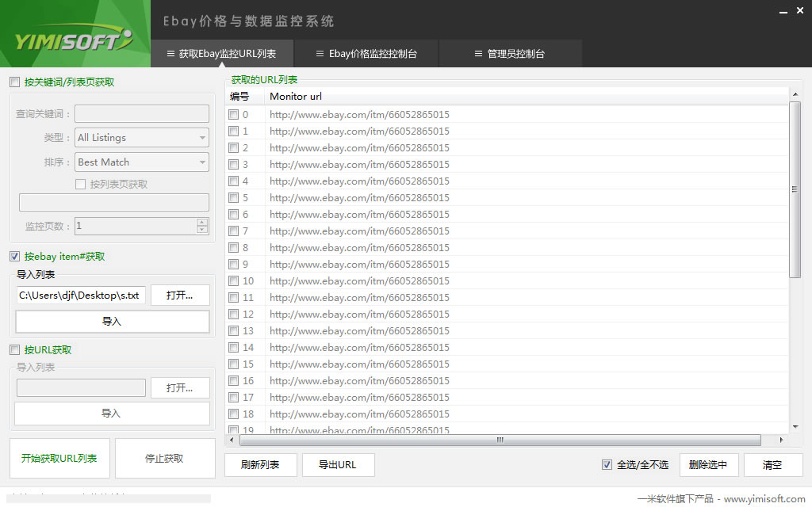Switch to 获取Ebay监控URL列表 tab
Screen dimensions: 812x511
coord(222,54)
